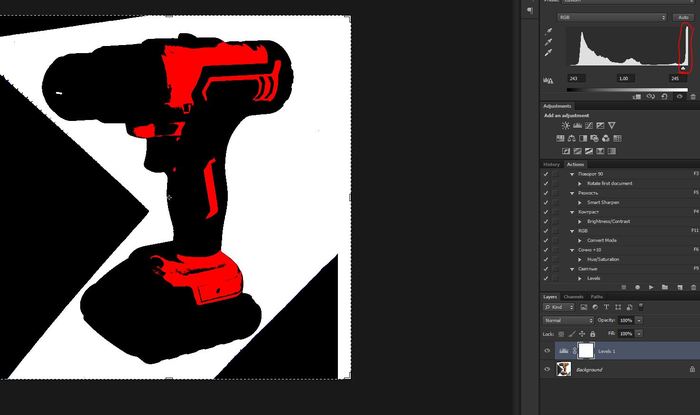Screen dimensions: 700x415
Task: Reset Levels adjustment to defaults
Action: click(x=665, y=96)
